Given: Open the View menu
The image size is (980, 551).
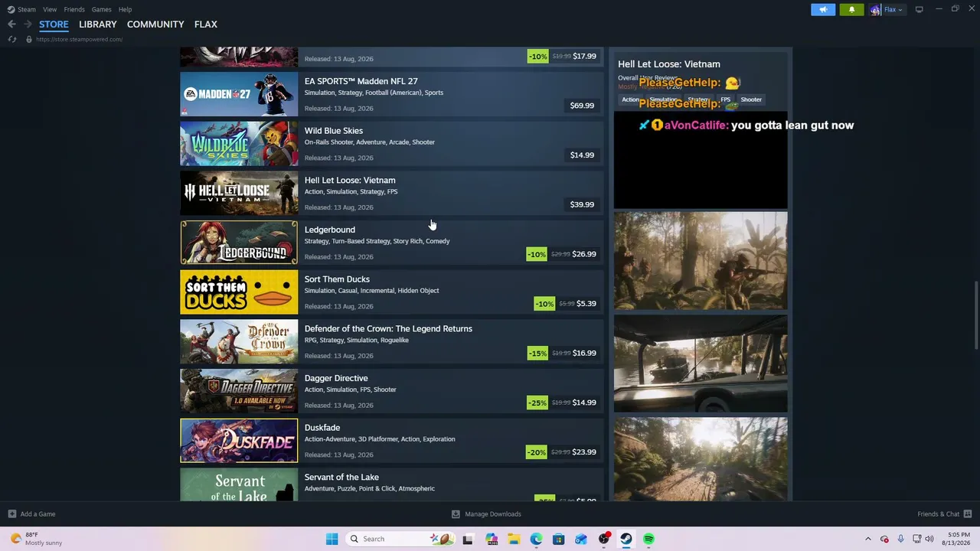Looking at the screenshot, I should pyautogui.click(x=50, y=9).
